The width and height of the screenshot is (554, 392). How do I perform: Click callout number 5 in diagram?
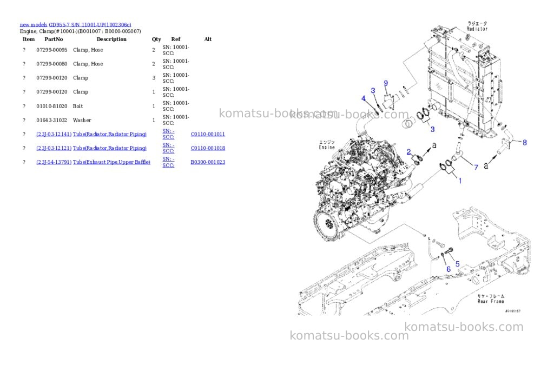click(458, 264)
